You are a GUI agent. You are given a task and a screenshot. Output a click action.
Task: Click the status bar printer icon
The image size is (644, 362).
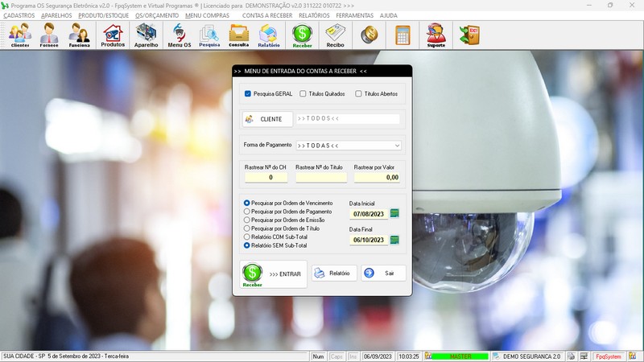(572, 356)
